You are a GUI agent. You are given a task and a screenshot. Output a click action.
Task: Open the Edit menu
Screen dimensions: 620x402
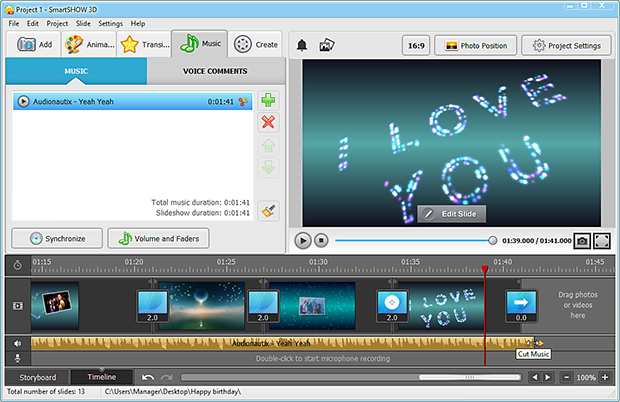(33, 23)
